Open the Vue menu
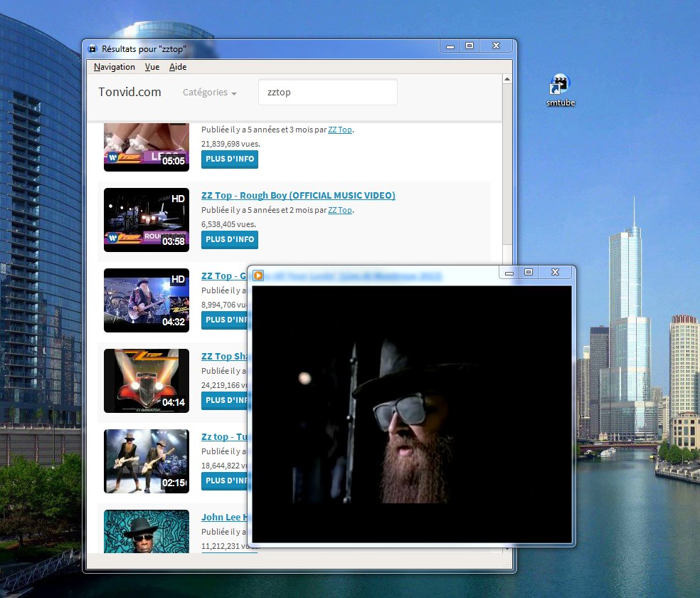This screenshot has width=700, height=598. coord(152,66)
